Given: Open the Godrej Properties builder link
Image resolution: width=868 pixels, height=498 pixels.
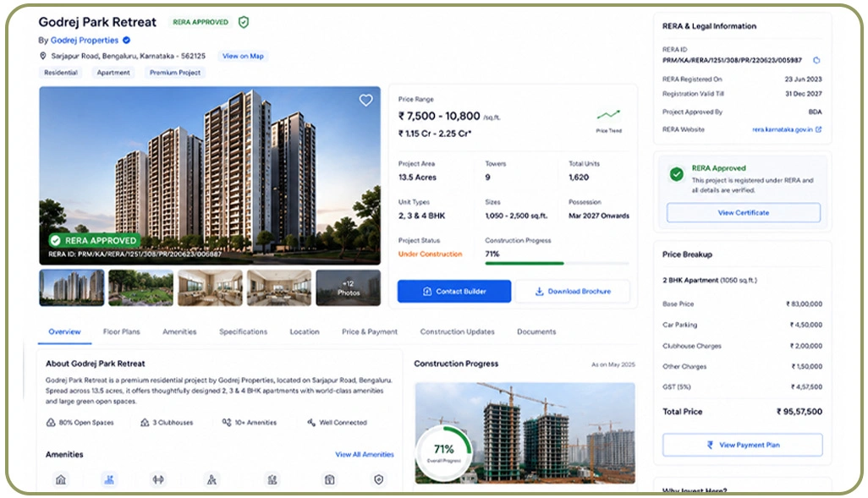Looking at the screenshot, I should click(84, 40).
